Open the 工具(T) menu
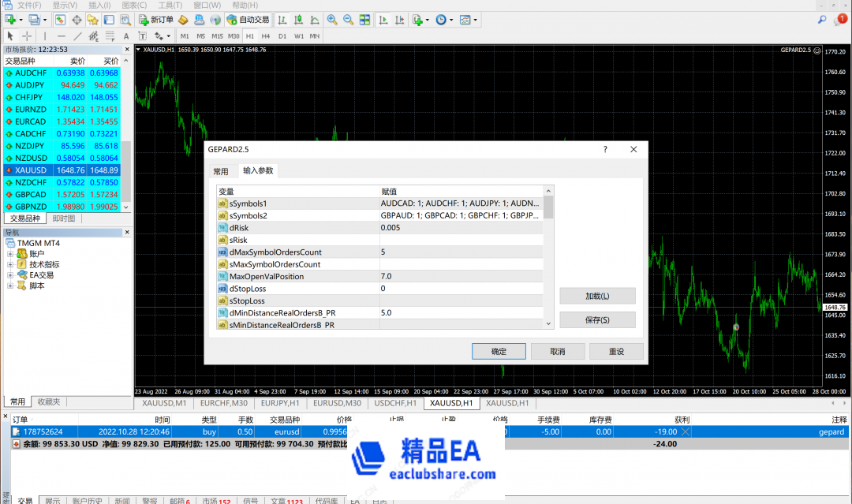 click(x=170, y=5)
